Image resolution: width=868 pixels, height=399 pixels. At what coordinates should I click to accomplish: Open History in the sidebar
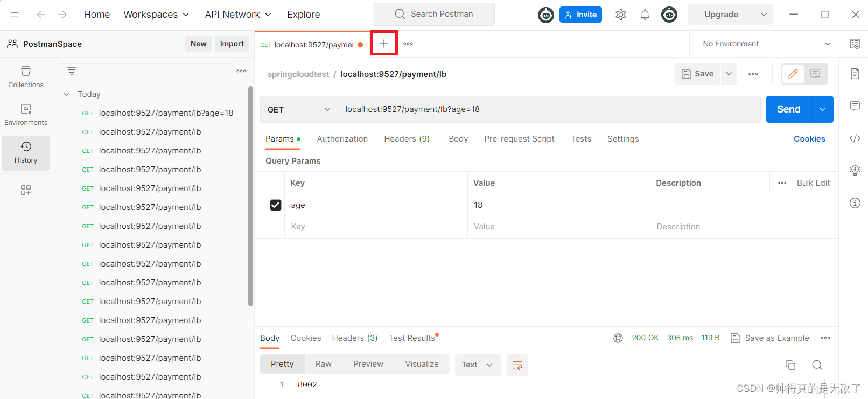(x=26, y=152)
